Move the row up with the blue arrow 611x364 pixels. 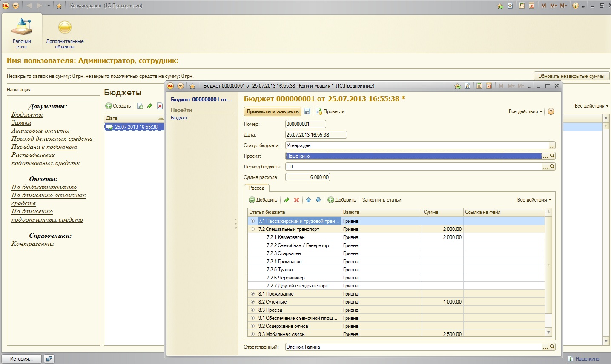(x=308, y=200)
